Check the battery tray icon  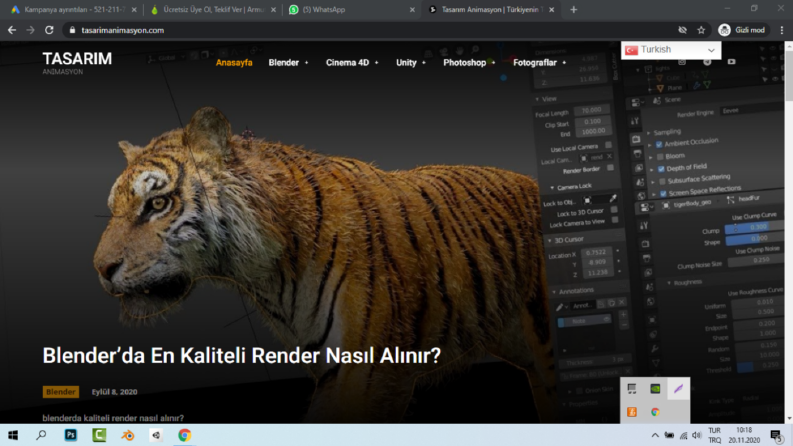[669, 435]
